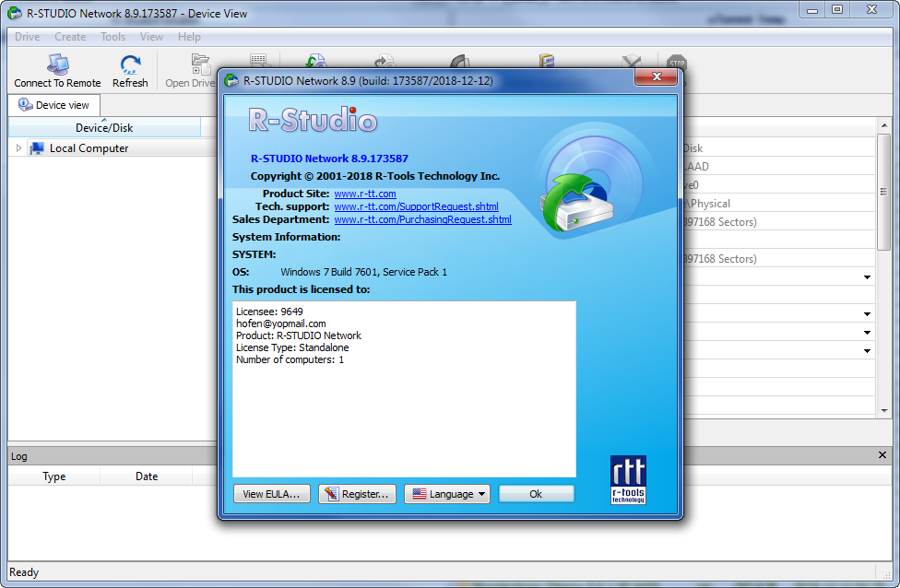The width and height of the screenshot is (900, 588).
Task: Click the 'Licensee: 9649' line
Action: point(269,312)
